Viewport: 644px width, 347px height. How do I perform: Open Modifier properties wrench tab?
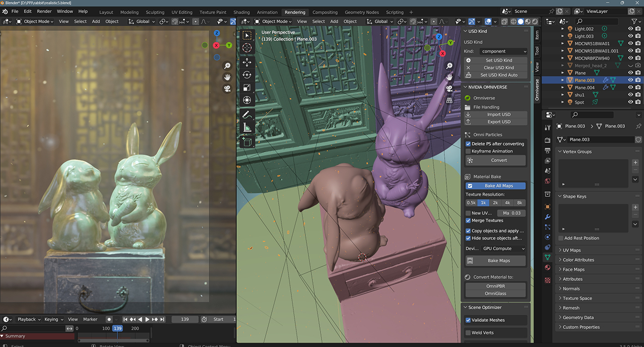[x=547, y=217]
